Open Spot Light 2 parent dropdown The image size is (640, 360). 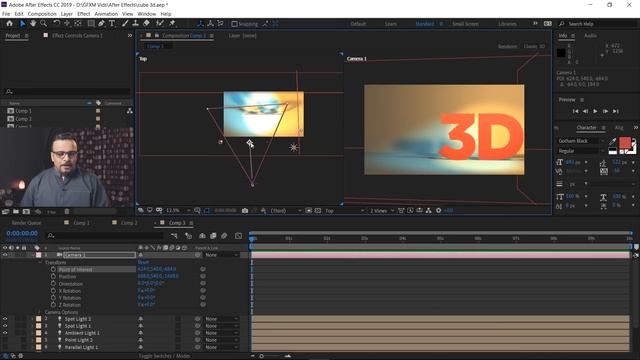pos(221,319)
